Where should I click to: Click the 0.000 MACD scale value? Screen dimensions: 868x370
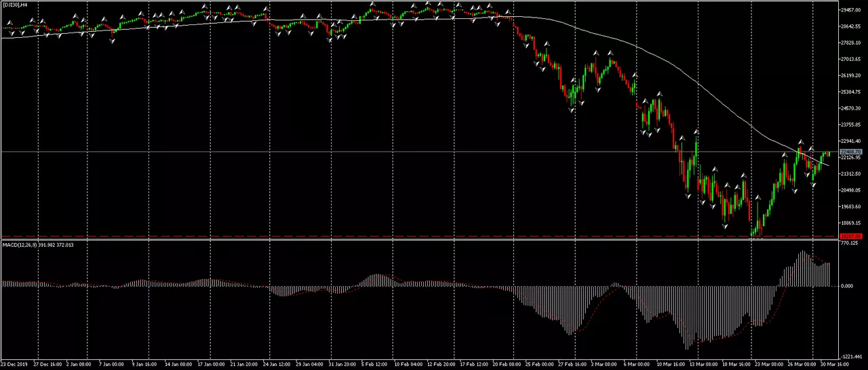pos(847,286)
